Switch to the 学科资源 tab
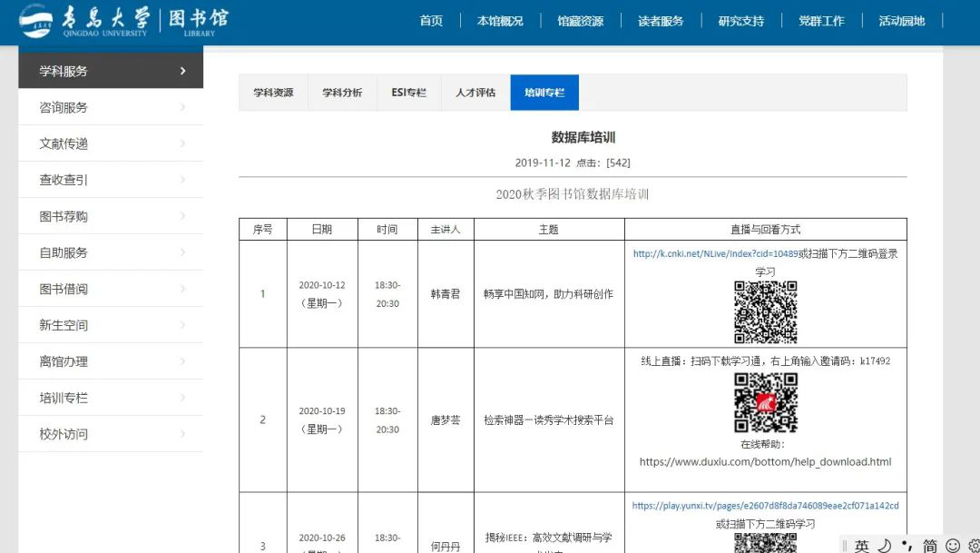 click(x=273, y=93)
